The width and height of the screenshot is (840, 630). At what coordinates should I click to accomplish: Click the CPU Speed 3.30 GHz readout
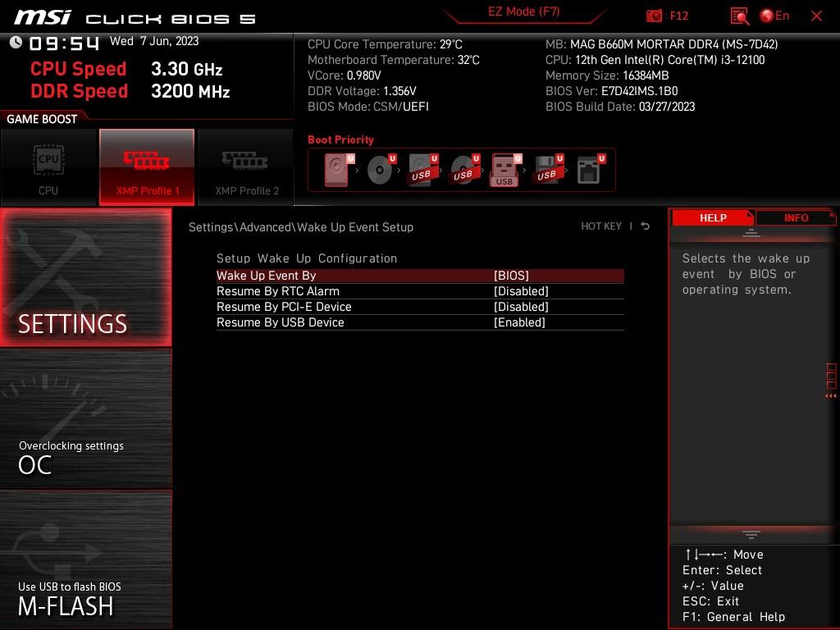(126, 69)
